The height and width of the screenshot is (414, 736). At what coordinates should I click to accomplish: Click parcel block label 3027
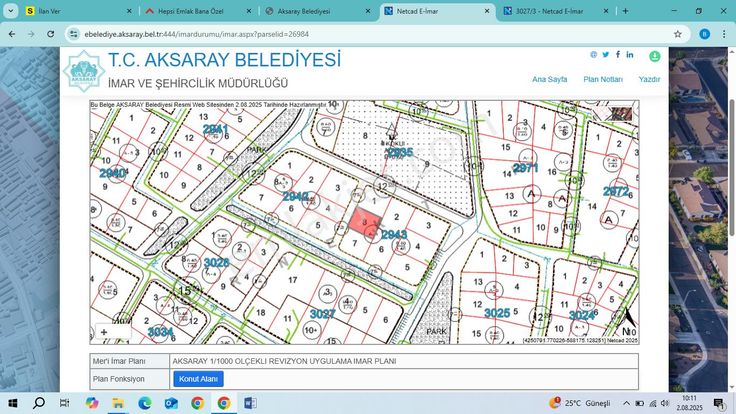coord(322,314)
